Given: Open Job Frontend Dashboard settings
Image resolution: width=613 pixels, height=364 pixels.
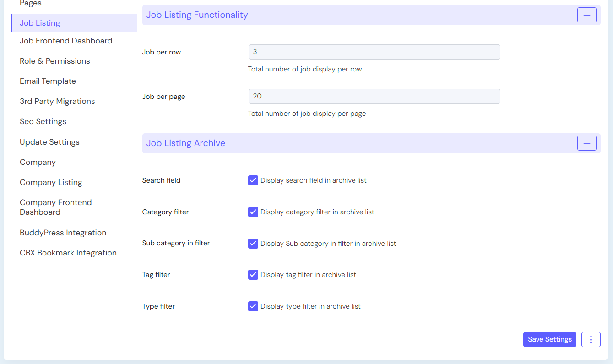Looking at the screenshot, I should coord(66,41).
